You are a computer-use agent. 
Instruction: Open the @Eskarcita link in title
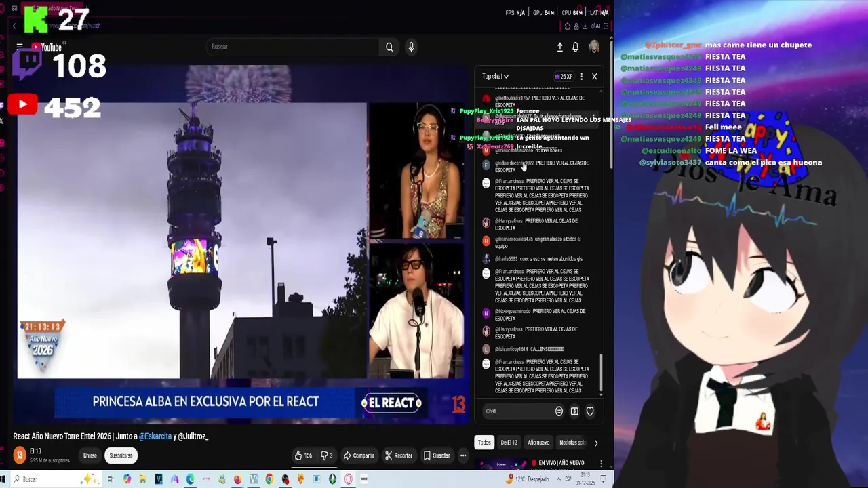coord(155,436)
